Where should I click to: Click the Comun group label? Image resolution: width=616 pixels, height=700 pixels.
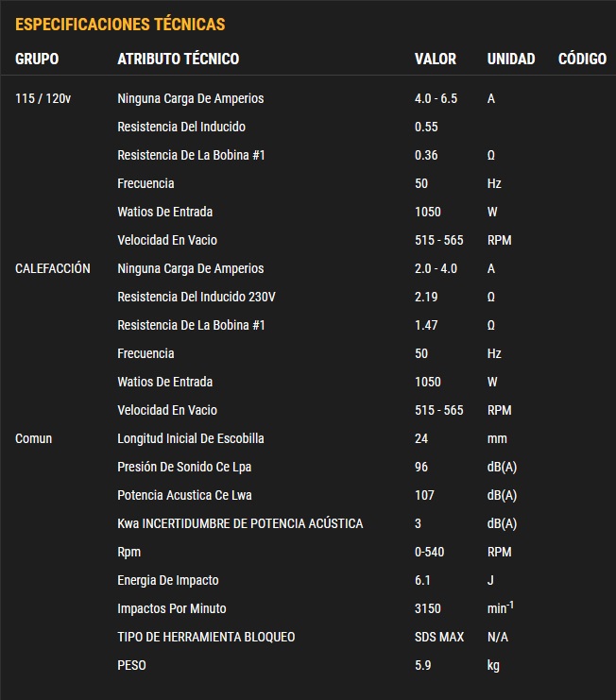[34, 438]
